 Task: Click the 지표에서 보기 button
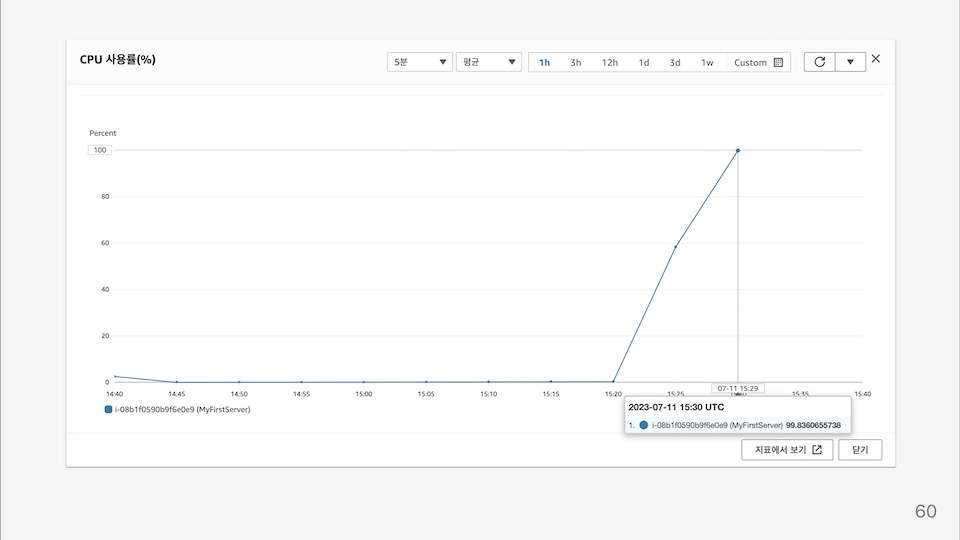pyautogui.click(x=788, y=450)
